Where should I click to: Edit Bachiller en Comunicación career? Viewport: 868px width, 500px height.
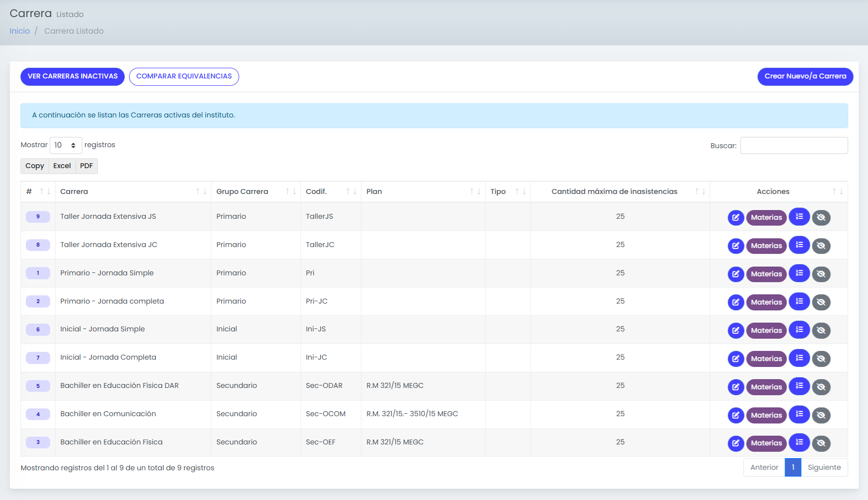[736, 415]
